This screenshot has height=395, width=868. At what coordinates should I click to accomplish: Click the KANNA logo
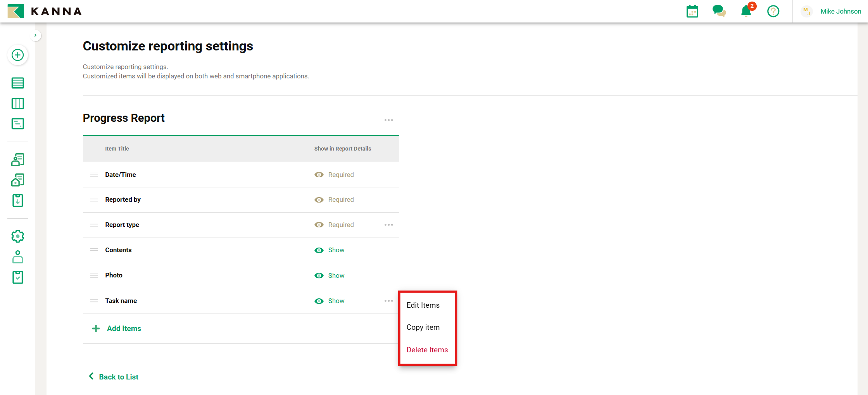pos(45,11)
